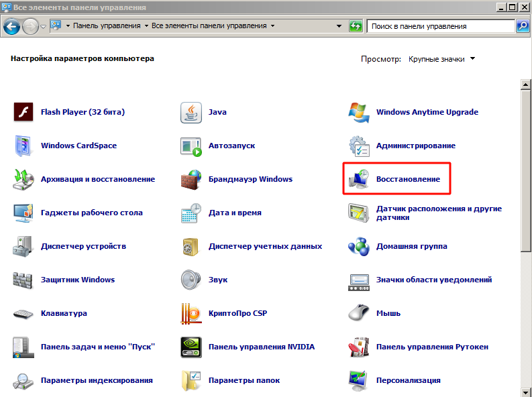Click the vertical scrollbar thumb
This screenshot has width=532, height=397.
(x=525, y=170)
